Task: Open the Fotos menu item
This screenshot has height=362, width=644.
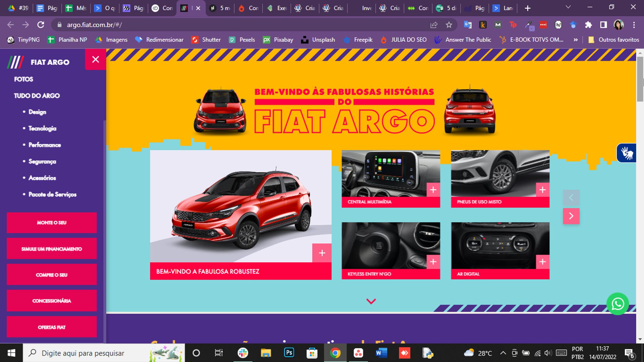Action: [x=23, y=79]
